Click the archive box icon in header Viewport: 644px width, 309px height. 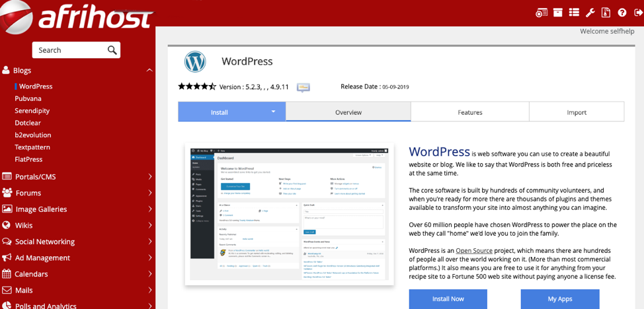click(x=558, y=13)
